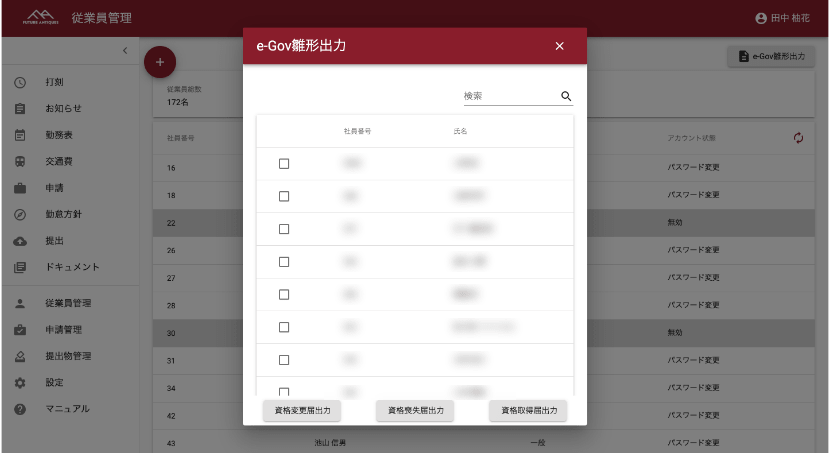Check the first row checkbox in dialog

pyautogui.click(x=284, y=164)
